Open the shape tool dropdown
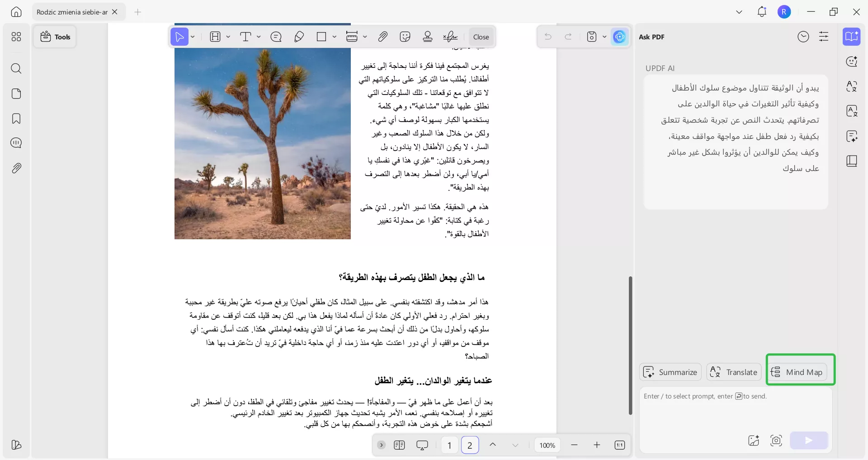The image size is (868, 460). click(x=334, y=37)
